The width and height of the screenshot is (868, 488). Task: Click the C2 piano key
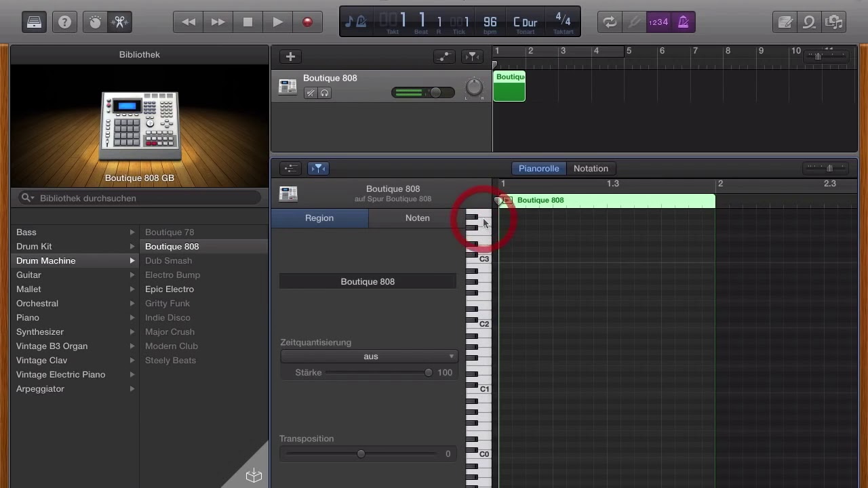coord(484,324)
